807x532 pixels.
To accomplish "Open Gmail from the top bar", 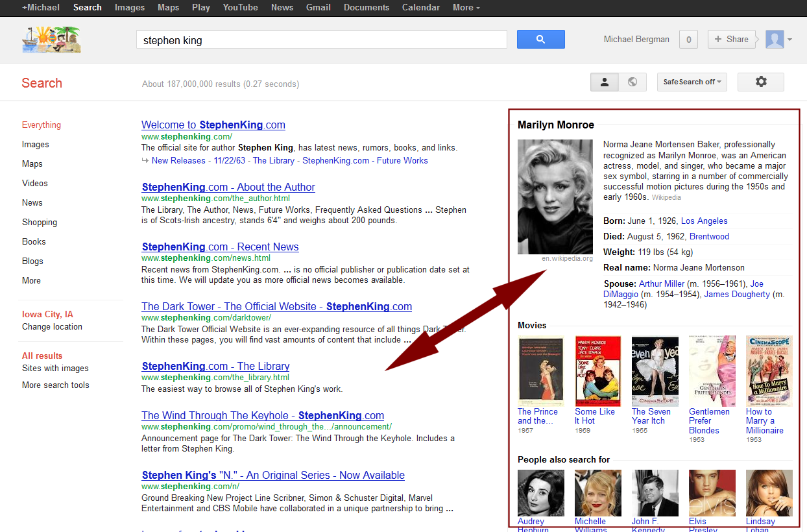I will [x=319, y=8].
